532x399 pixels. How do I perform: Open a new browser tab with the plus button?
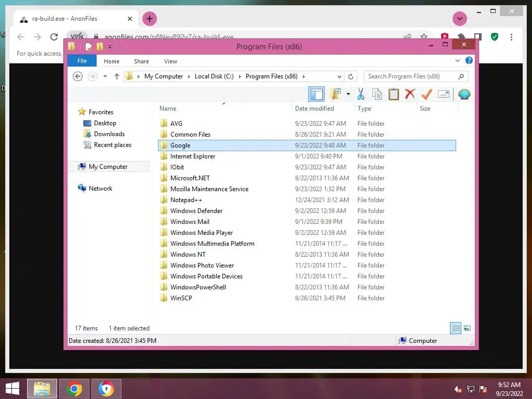pyautogui.click(x=150, y=19)
